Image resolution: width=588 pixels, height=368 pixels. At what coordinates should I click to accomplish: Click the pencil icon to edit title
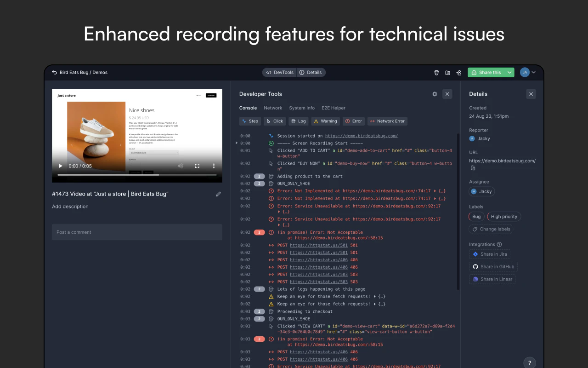[218, 194]
